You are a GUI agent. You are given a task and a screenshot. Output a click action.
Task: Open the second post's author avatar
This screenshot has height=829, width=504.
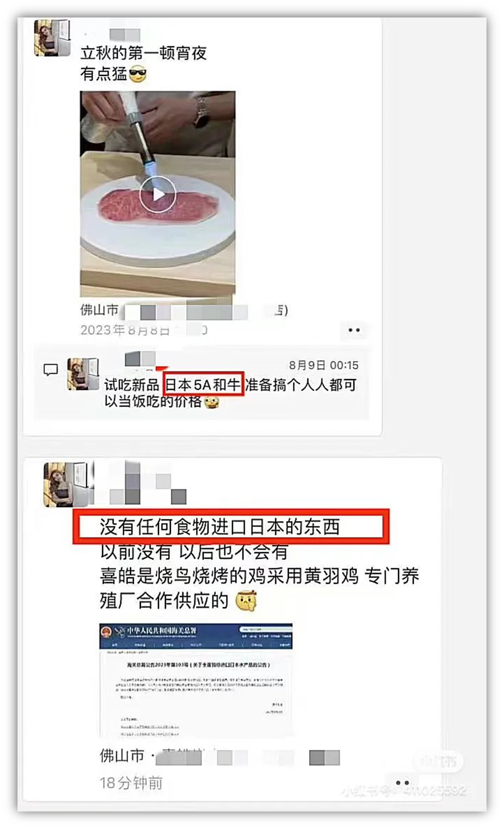[66, 484]
